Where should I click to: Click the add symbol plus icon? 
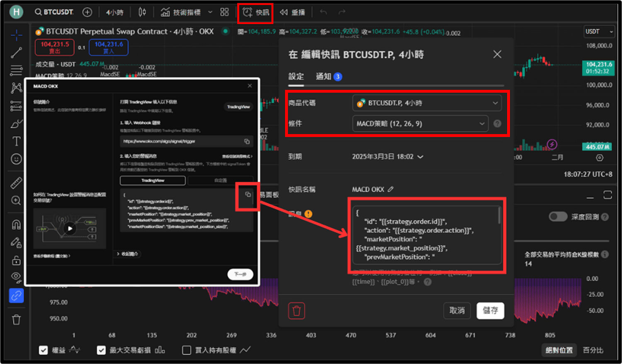[87, 12]
